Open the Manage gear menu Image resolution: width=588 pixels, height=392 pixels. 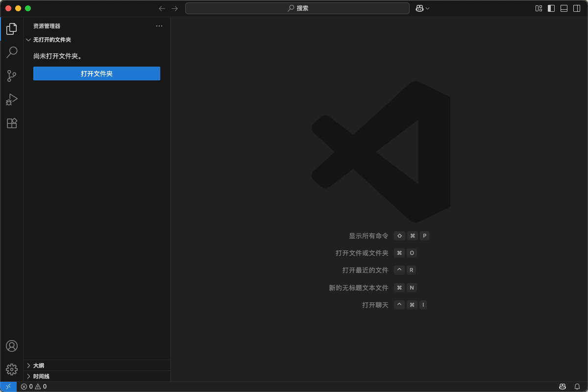tap(12, 369)
